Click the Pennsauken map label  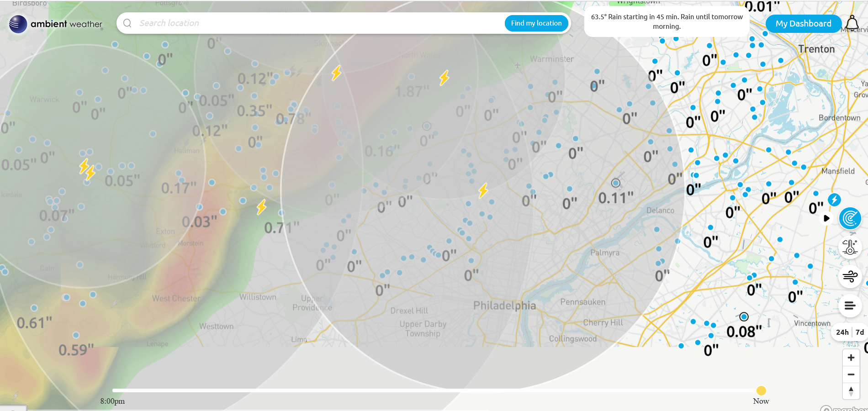coord(583,302)
